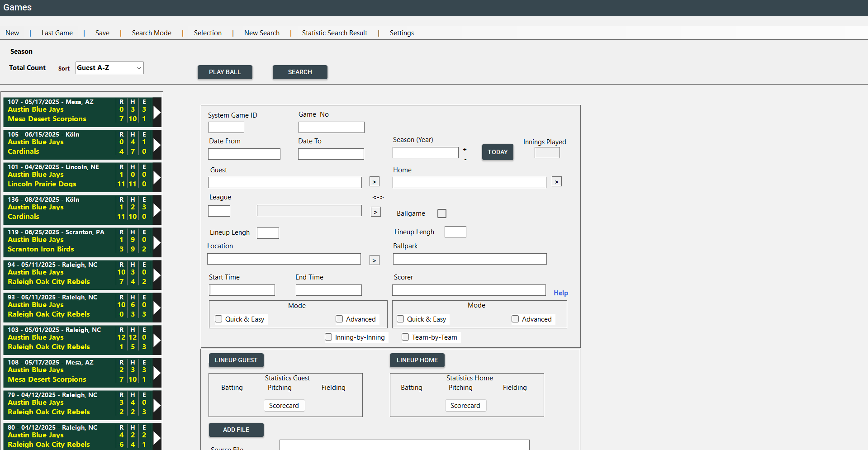Open the Search Mode menu item
Image resolution: width=868 pixels, height=450 pixels.
pos(152,33)
